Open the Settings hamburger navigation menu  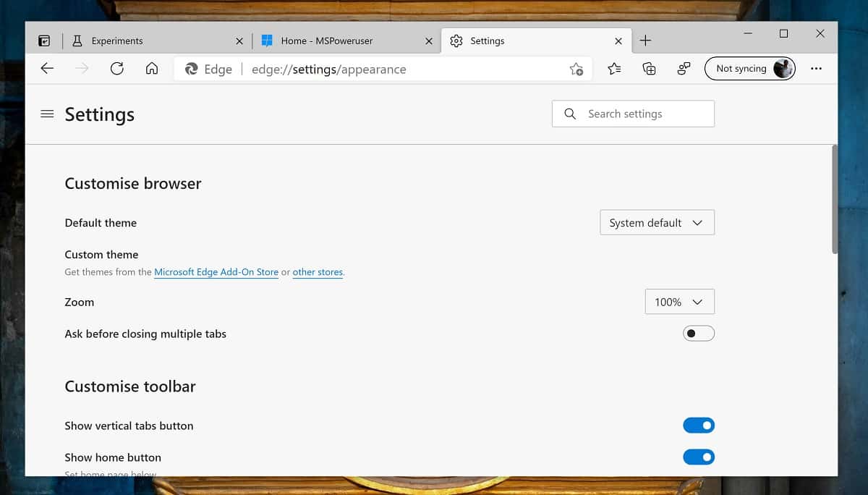[47, 114]
